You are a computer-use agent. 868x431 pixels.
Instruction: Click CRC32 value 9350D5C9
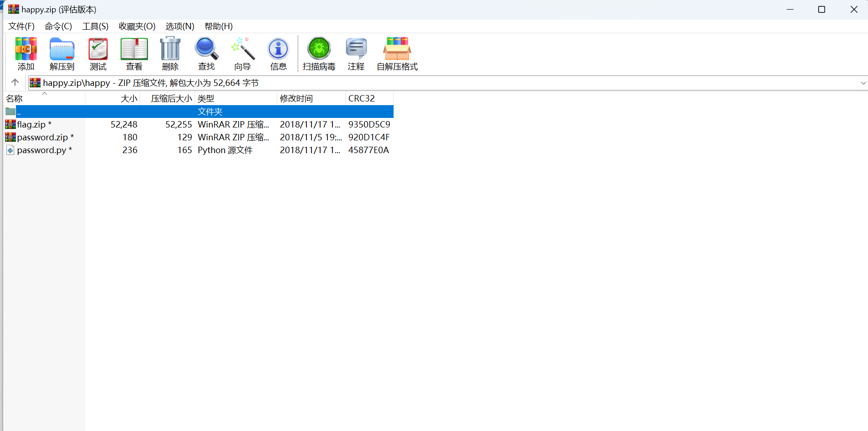click(x=369, y=124)
